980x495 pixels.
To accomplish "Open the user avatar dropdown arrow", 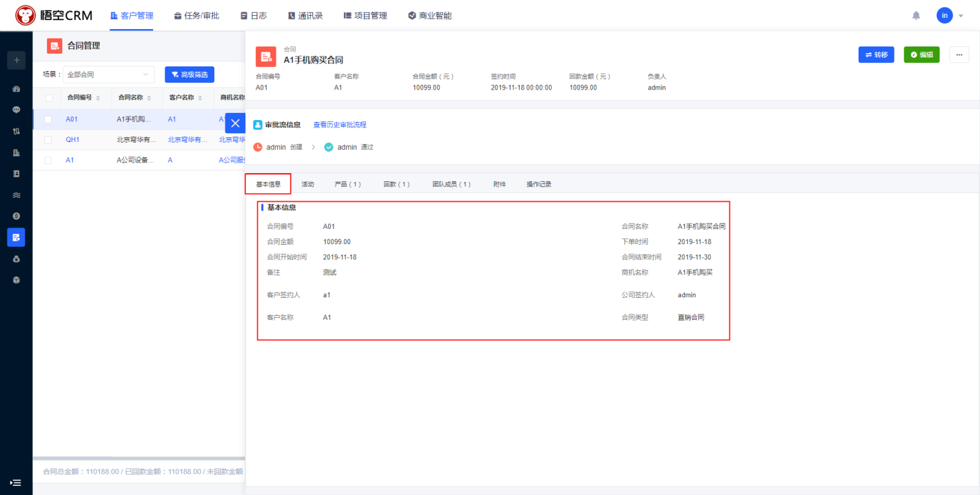I will click(961, 16).
